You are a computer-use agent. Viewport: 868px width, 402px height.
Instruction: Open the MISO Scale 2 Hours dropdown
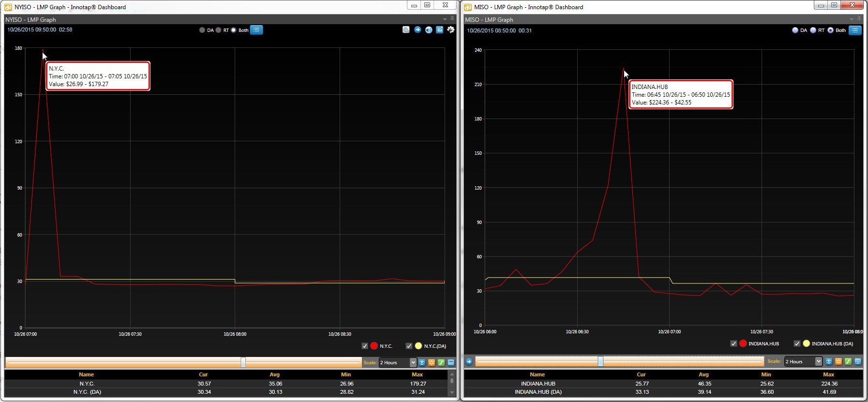pos(803,361)
